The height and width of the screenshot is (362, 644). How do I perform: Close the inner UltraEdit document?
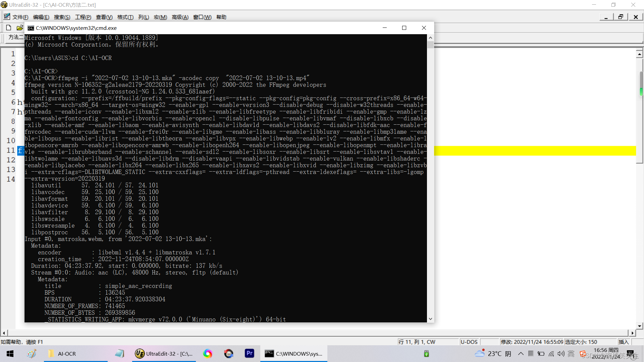[x=636, y=17]
